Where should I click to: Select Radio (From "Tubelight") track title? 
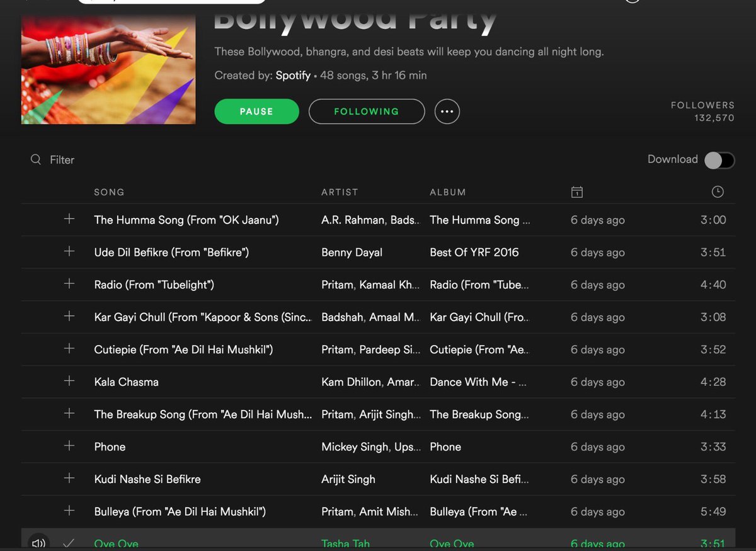(154, 285)
